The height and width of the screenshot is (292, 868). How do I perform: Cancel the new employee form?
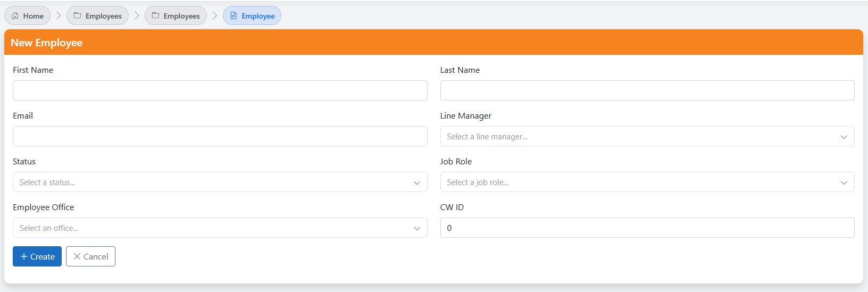90,256
